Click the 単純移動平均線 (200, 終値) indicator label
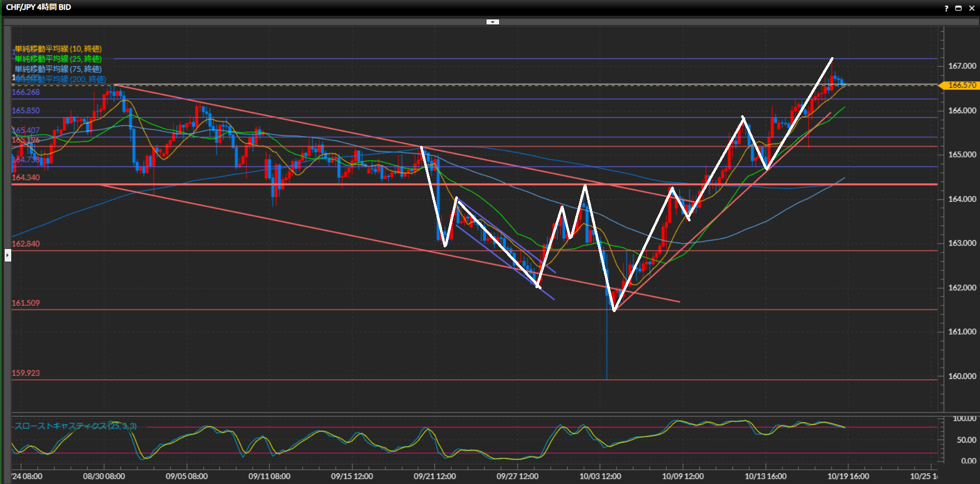 (60, 80)
